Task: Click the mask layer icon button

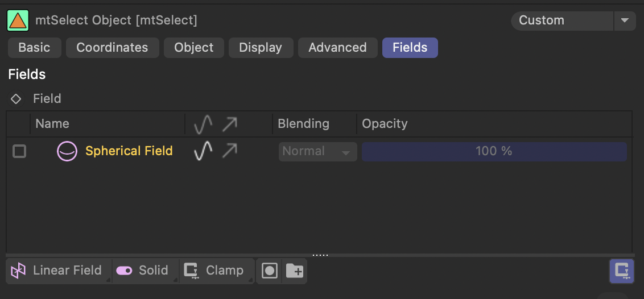Action: click(x=270, y=271)
